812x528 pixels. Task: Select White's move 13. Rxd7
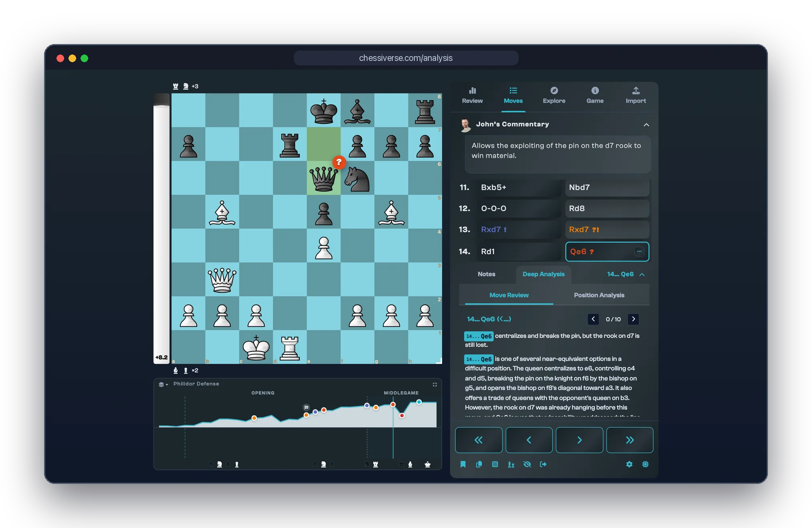point(519,229)
